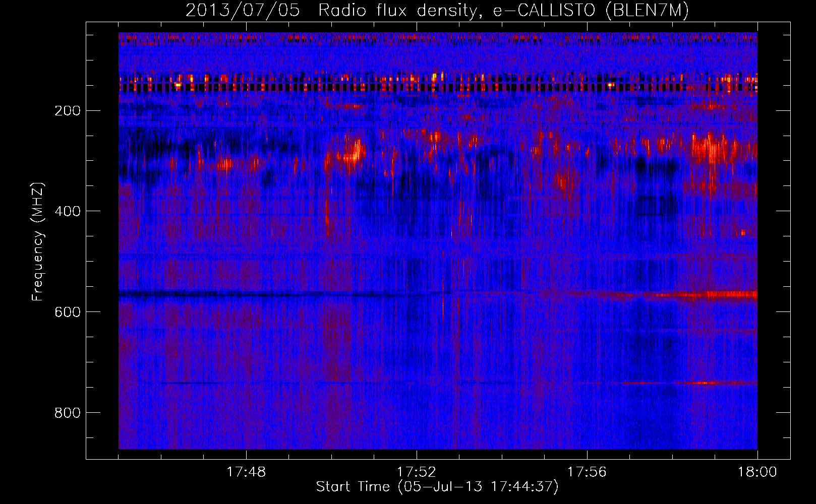Select the 'Frequency (MHZ)' axis label
The height and width of the screenshot is (504, 816).
tap(38, 242)
